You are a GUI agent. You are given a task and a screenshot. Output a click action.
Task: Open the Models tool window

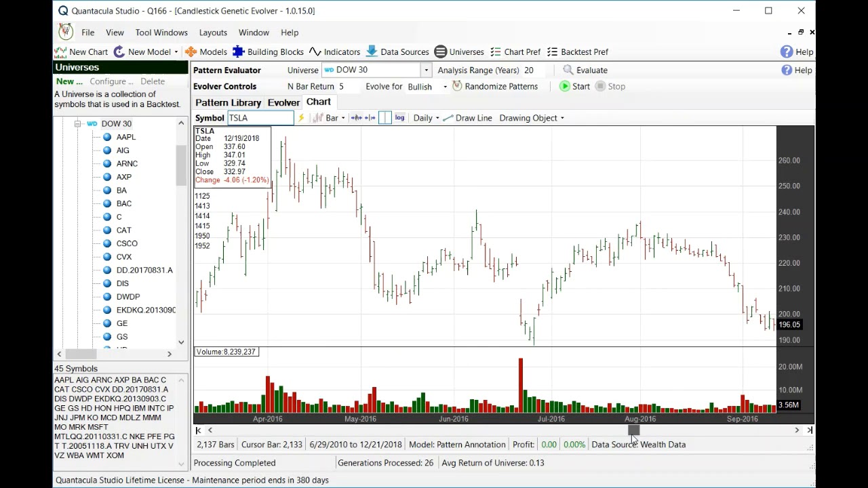coord(205,52)
